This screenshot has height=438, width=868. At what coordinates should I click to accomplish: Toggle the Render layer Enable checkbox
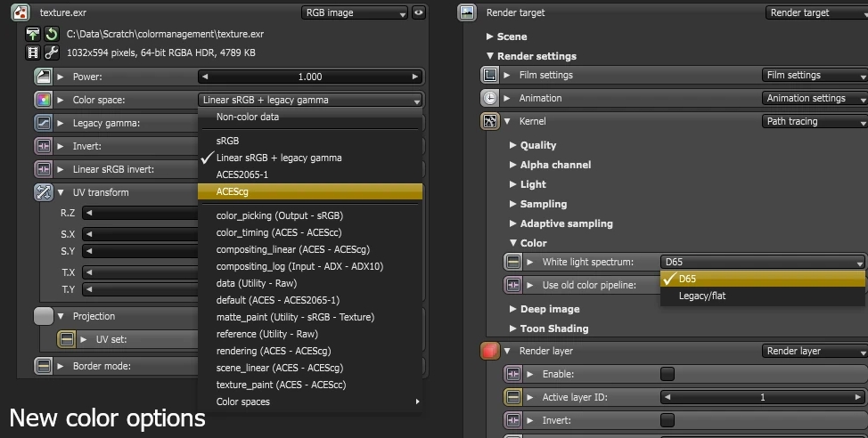667,374
